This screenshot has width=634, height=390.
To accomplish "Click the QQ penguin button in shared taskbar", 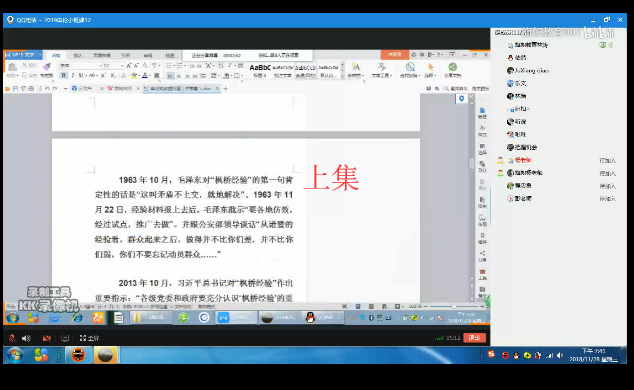I will [323, 318].
